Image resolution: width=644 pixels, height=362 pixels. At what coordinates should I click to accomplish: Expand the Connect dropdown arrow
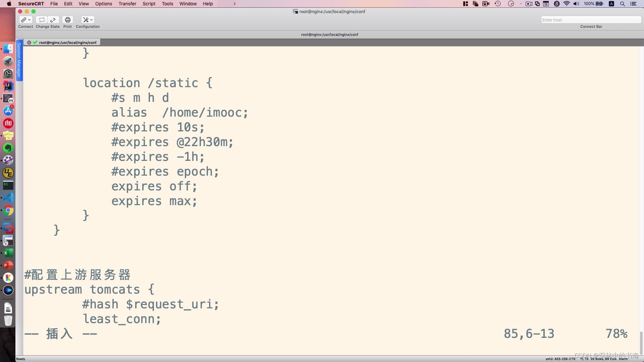coord(30,20)
